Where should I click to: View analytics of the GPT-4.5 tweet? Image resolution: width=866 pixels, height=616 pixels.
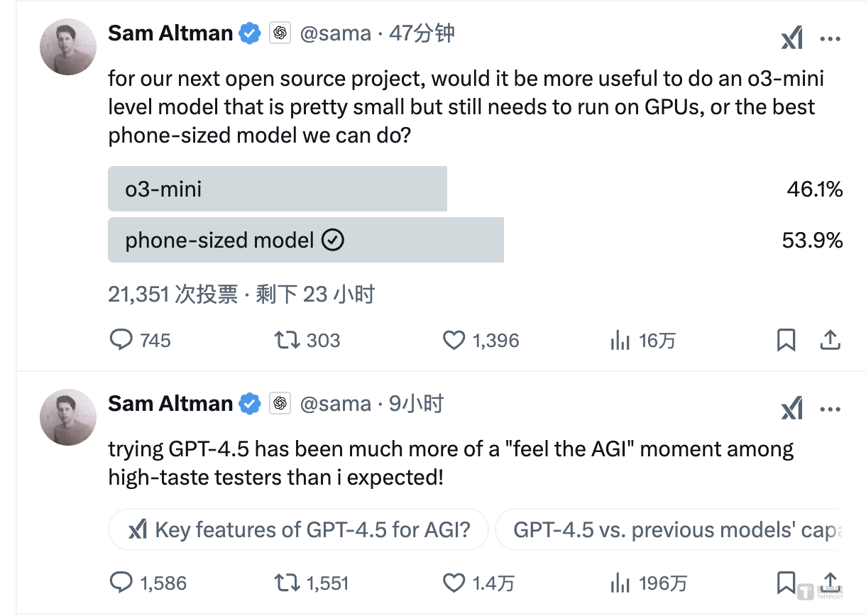tap(620, 583)
